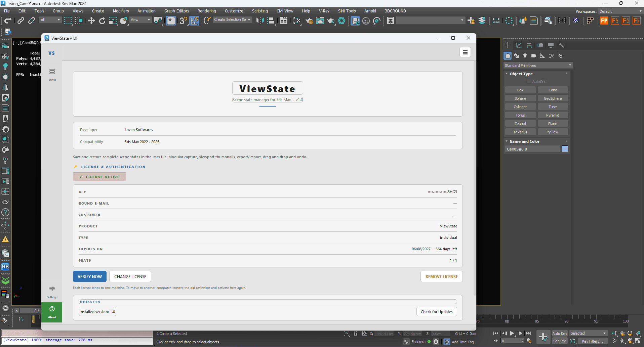The image size is (644, 347).
Task: Open the empty layer name dropdown in toolbar
Action: point(430,20)
